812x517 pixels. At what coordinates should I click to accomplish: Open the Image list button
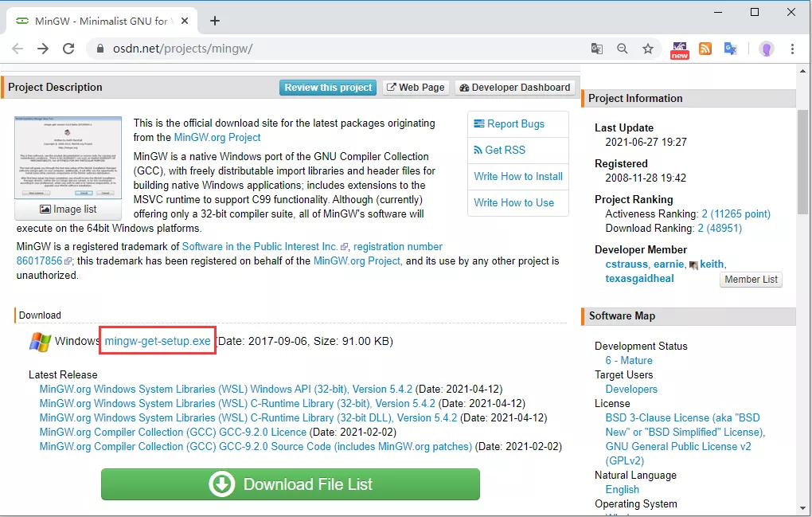click(68, 210)
